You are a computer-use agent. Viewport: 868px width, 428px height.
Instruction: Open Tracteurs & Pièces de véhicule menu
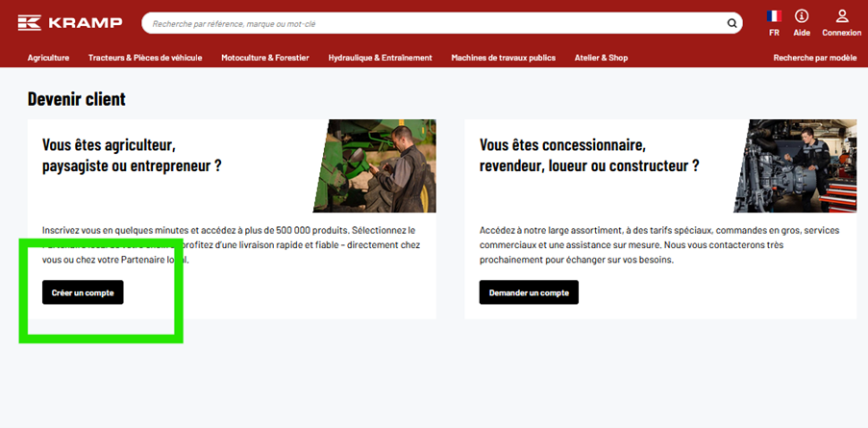[145, 58]
